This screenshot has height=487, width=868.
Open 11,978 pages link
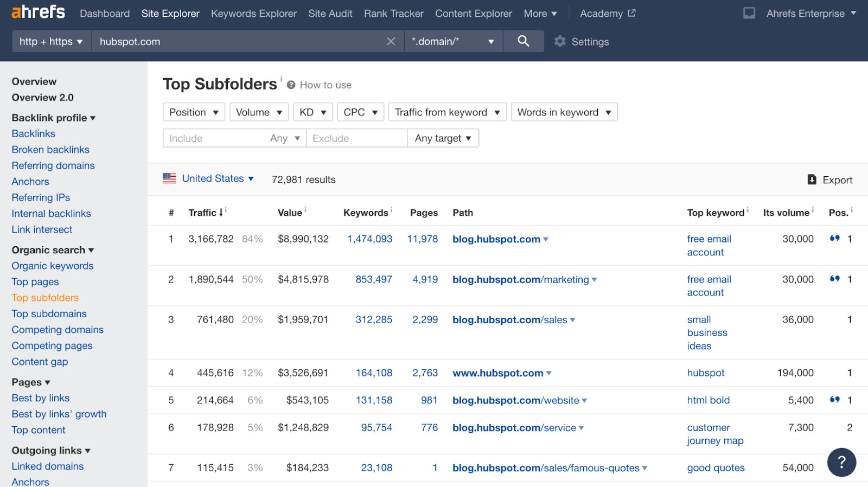tap(423, 239)
